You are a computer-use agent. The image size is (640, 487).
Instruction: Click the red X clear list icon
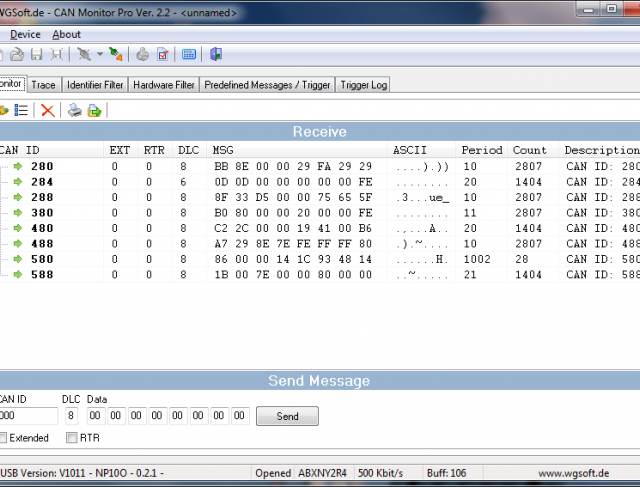(47, 110)
